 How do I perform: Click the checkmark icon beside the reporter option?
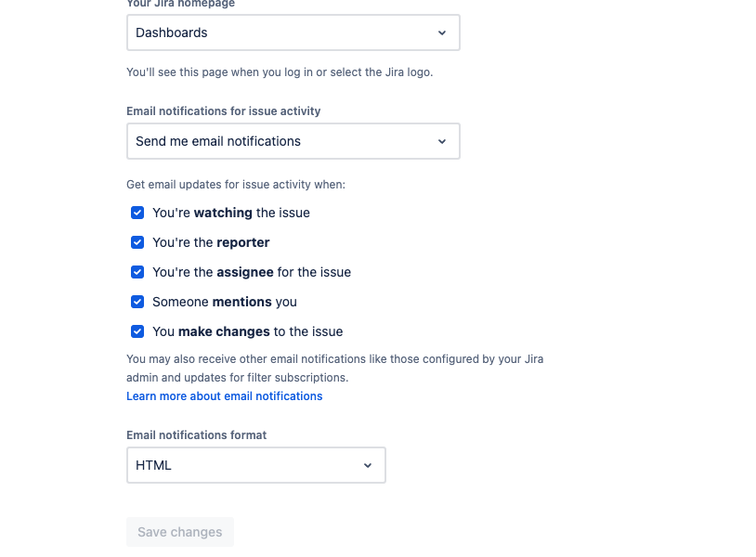[x=137, y=242]
